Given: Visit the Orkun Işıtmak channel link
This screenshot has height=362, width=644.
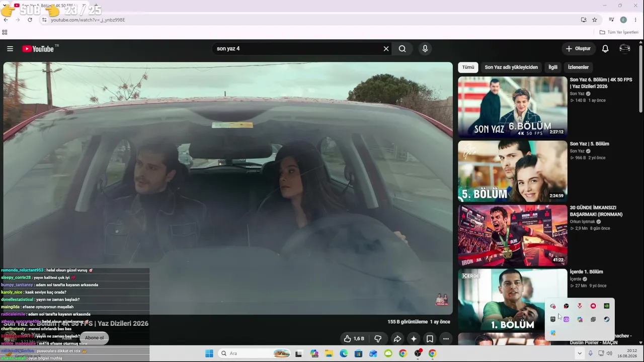Looking at the screenshot, I should pyautogui.click(x=583, y=222).
